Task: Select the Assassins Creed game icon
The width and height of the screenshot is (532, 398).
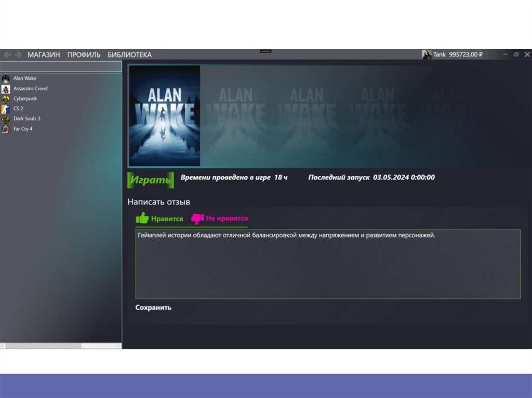Action: coord(6,89)
